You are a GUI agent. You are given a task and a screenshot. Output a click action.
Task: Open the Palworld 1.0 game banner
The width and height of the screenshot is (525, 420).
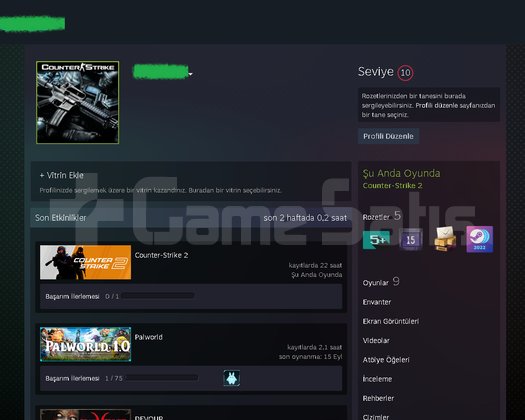pyautogui.click(x=85, y=344)
